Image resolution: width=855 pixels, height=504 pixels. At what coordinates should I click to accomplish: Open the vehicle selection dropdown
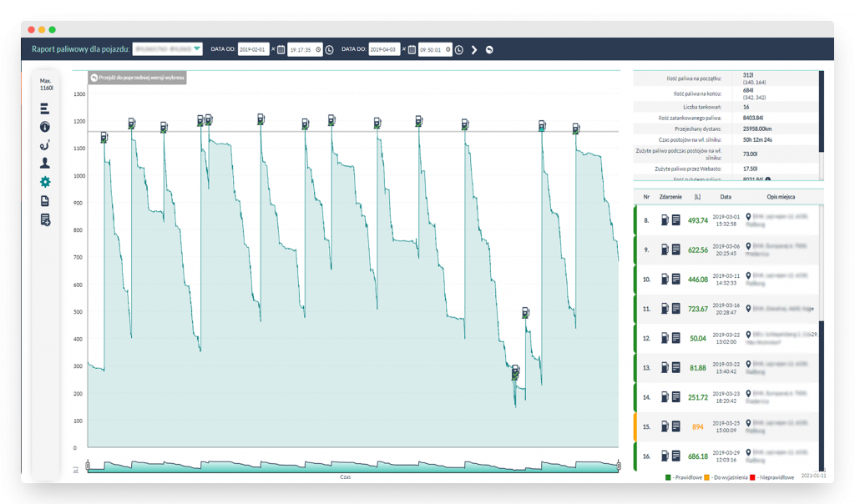167,49
